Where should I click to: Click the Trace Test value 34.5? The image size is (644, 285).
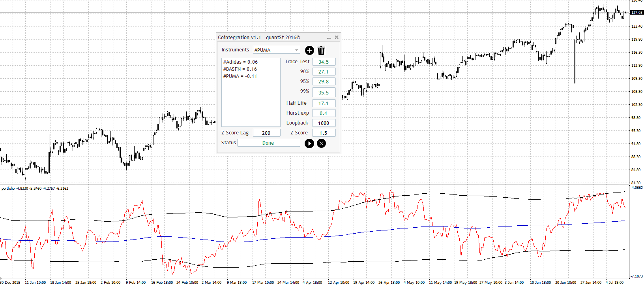pyautogui.click(x=324, y=62)
